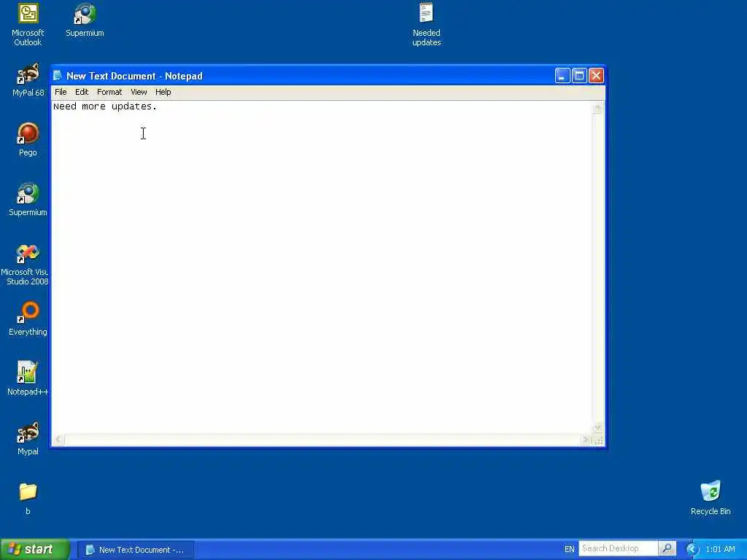This screenshot has width=747, height=560.
Task: Open the File menu in Notepad
Action: pyautogui.click(x=61, y=92)
